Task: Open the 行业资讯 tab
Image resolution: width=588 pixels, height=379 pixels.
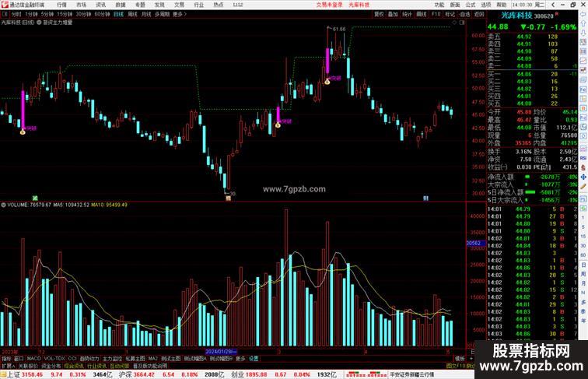Action: coord(96,366)
